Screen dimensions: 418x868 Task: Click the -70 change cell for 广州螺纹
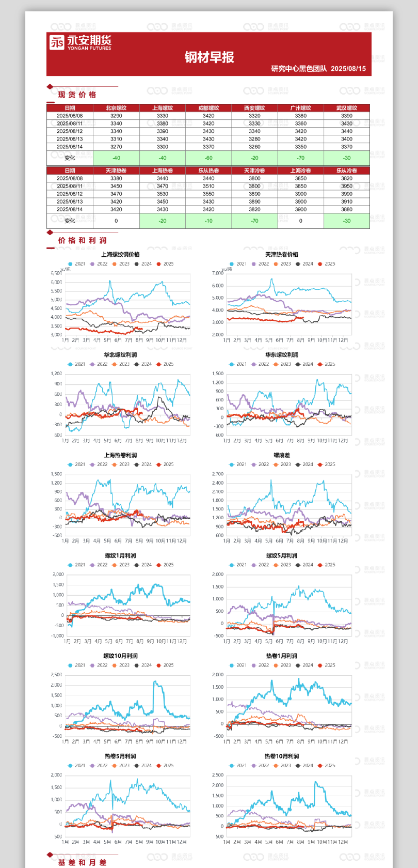tap(301, 158)
